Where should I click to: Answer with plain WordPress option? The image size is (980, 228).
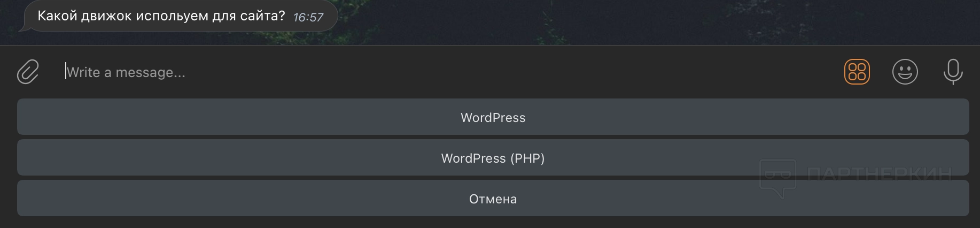point(493,117)
